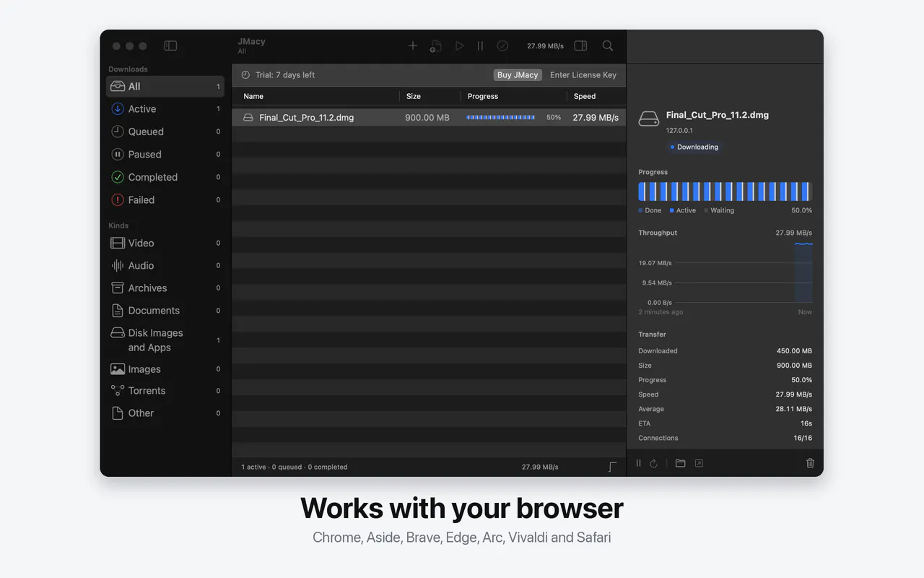The image size is (924, 578).
Task: Click the status bar 27.99 MB/s total speed
Action: pos(540,467)
